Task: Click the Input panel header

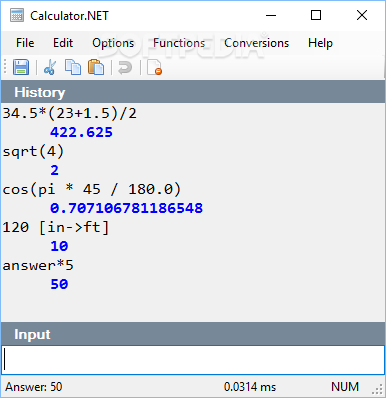Action: coord(193,334)
